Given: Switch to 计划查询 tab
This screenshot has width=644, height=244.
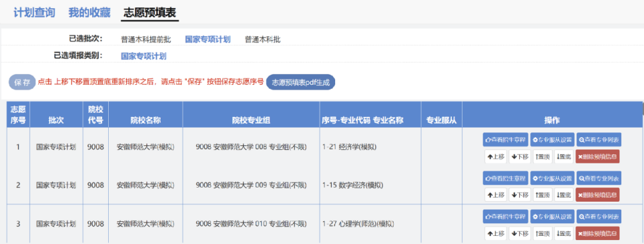Looking at the screenshot, I should click(x=34, y=13).
